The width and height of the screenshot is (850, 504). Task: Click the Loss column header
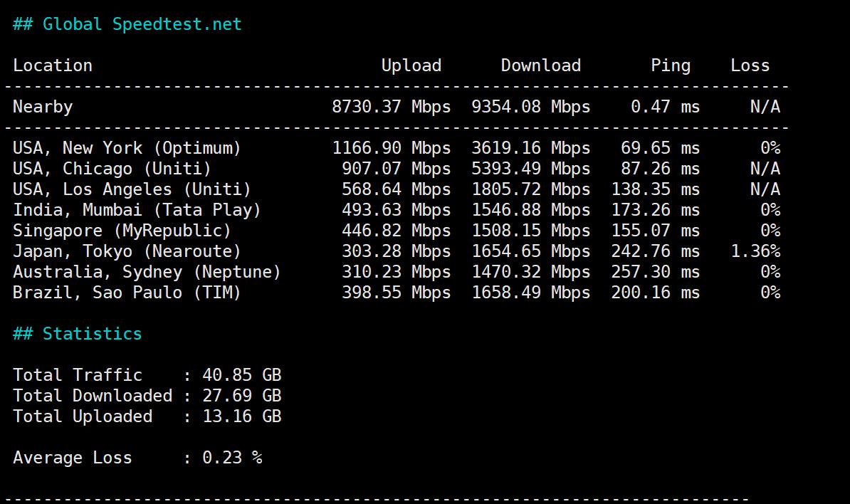[x=750, y=65]
